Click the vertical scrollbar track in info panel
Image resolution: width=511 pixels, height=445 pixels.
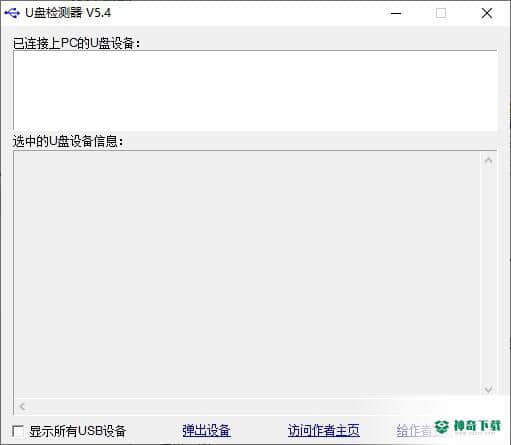coord(488,275)
